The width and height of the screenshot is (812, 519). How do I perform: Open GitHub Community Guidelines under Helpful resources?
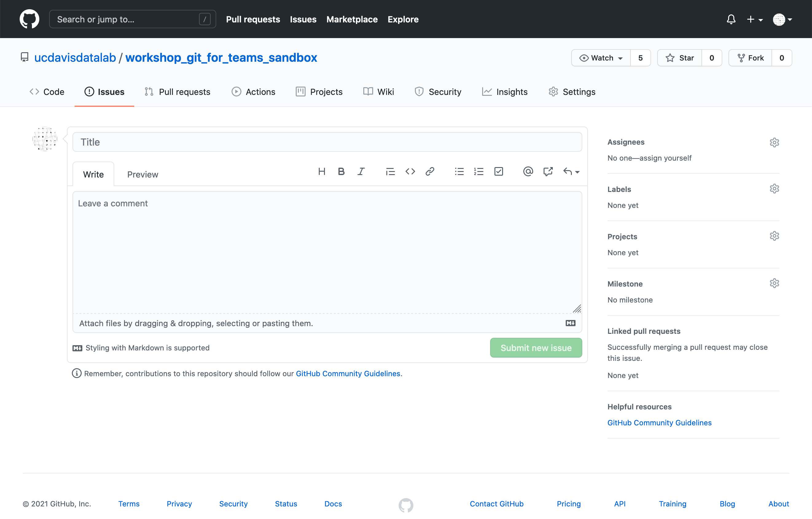pyautogui.click(x=659, y=423)
